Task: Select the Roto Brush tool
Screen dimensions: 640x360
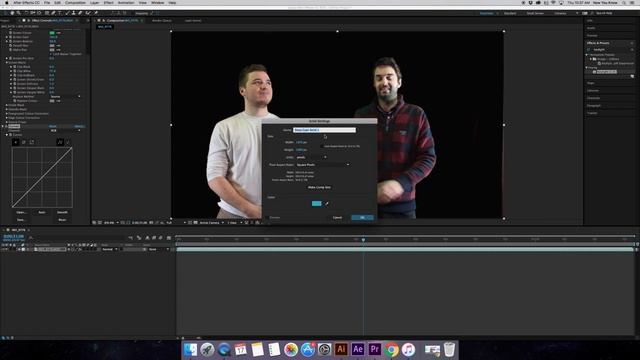Action: click(88, 13)
